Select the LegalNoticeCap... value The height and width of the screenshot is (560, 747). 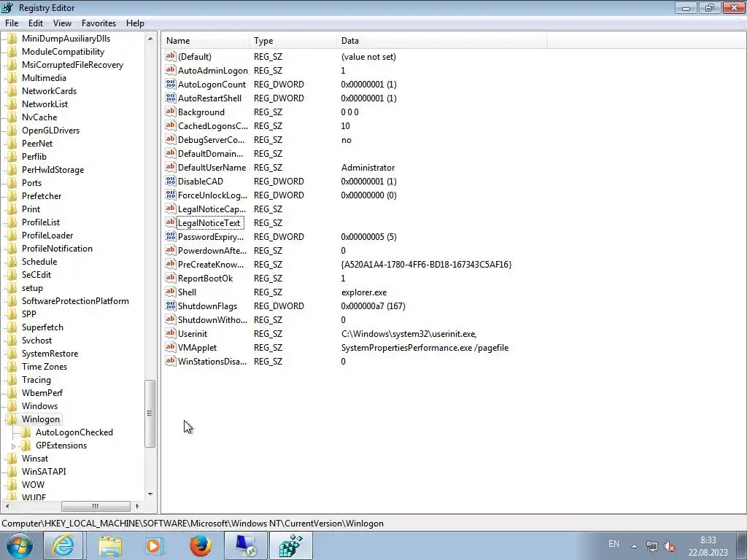[212, 209]
